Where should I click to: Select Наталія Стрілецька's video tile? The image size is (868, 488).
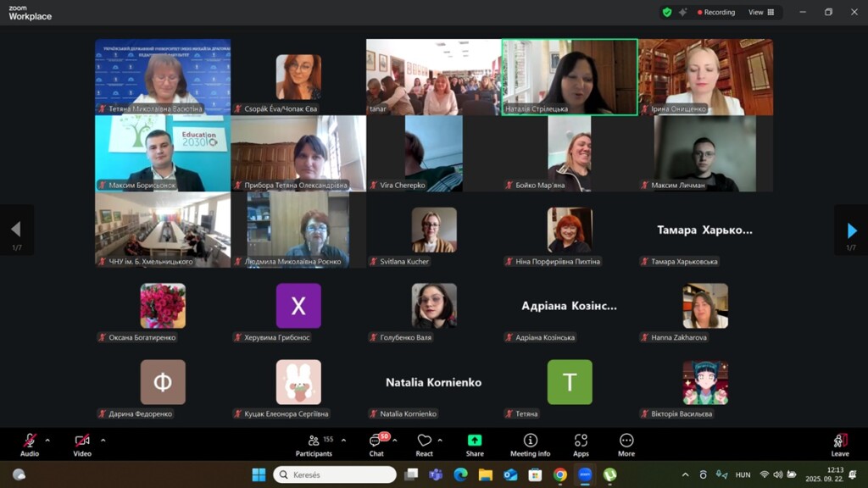pyautogui.click(x=570, y=76)
